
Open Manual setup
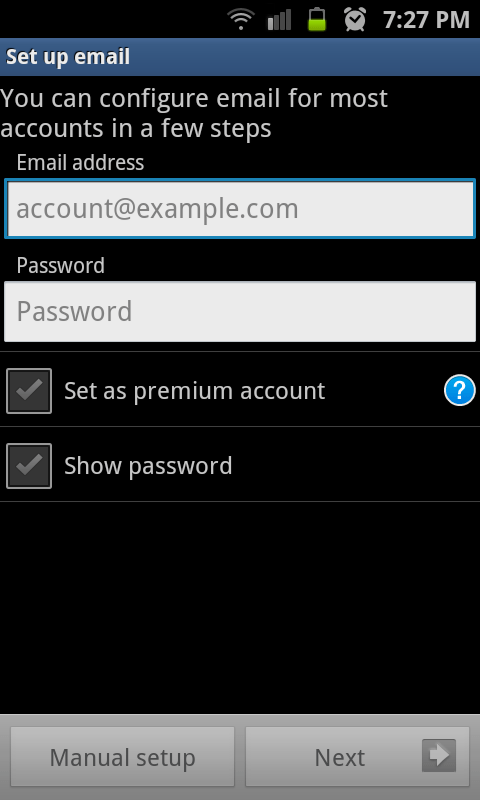click(x=122, y=757)
